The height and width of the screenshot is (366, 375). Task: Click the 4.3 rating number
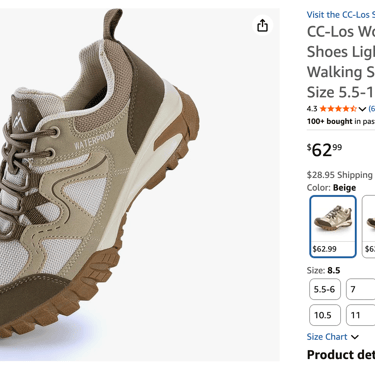point(312,109)
